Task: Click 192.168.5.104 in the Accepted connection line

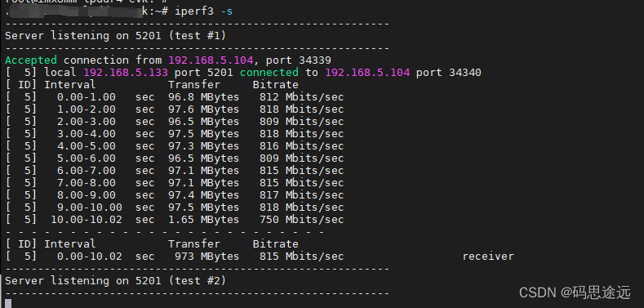Action: pyautogui.click(x=211, y=60)
